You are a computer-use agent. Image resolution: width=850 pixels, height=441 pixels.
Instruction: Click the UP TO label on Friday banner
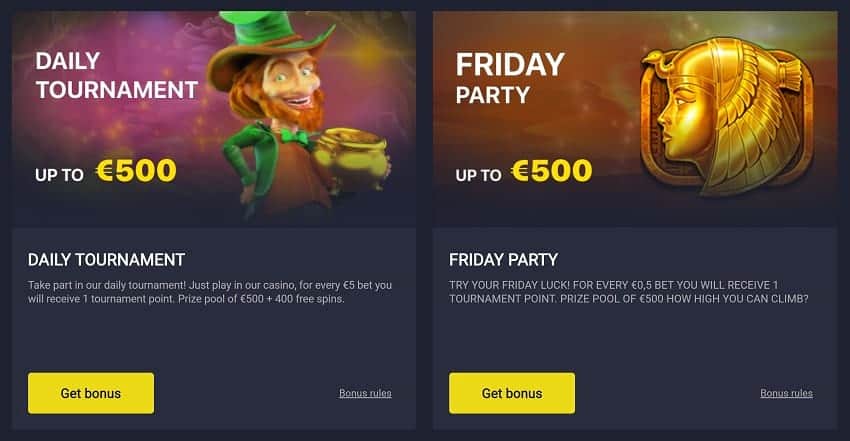(478, 175)
